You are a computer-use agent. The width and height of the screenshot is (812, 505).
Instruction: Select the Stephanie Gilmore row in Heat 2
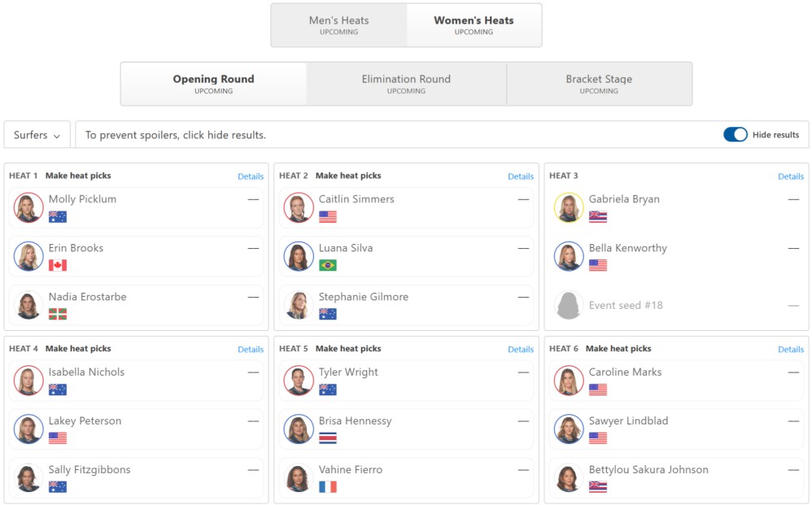click(407, 305)
